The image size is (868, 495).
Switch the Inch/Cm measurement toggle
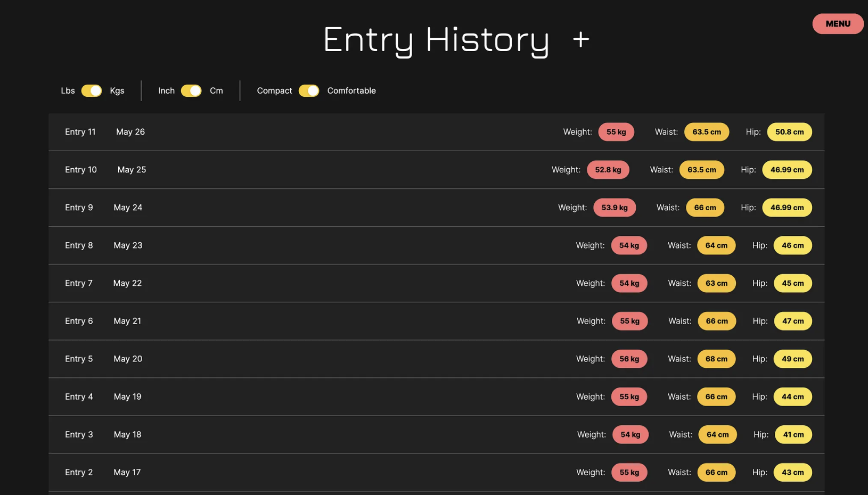[x=191, y=91]
